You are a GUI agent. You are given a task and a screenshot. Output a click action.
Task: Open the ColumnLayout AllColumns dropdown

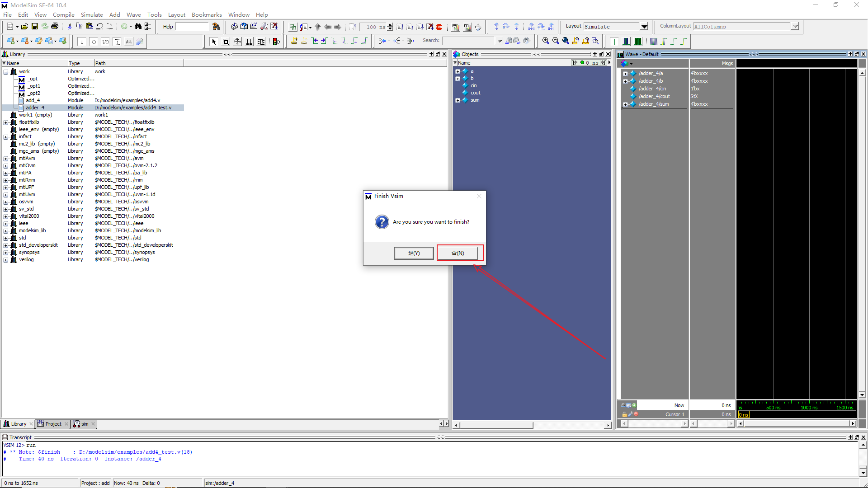(795, 27)
